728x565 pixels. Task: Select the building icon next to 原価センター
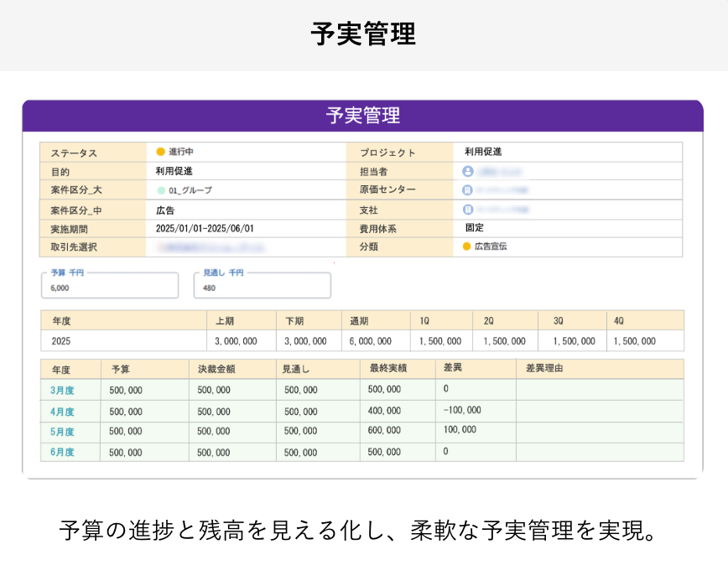pos(467,189)
